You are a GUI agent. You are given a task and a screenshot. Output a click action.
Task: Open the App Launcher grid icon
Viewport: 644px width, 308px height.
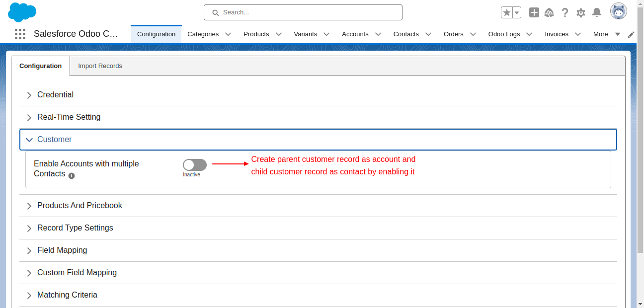click(20, 34)
